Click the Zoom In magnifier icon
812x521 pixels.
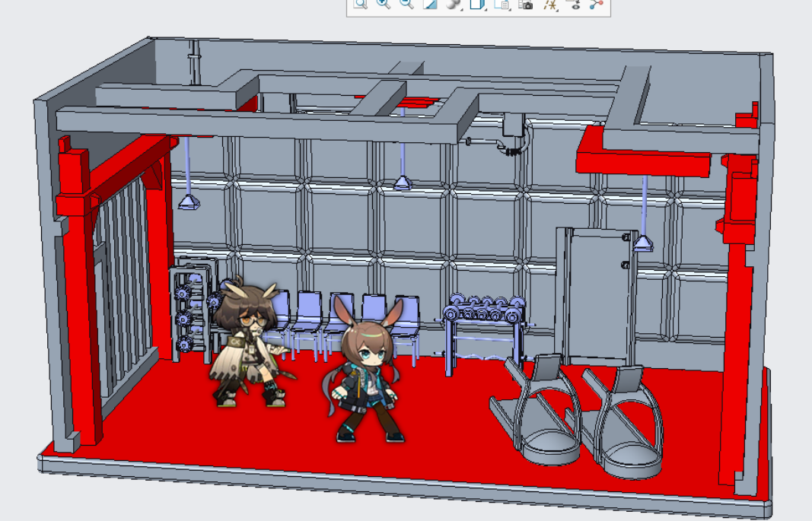[x=384, y=4]
